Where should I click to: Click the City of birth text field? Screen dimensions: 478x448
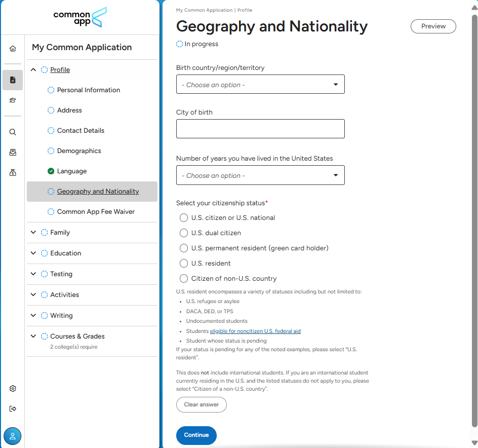(x=260, y=129)
